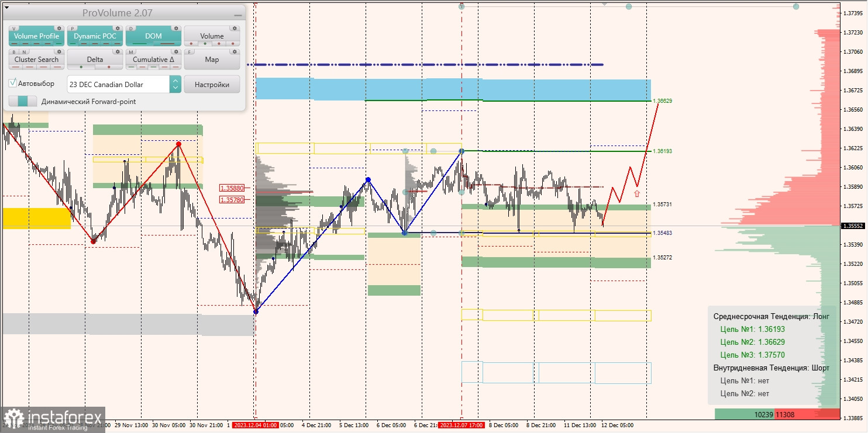Open Cumulative Δ gear settings

[175, 51]
